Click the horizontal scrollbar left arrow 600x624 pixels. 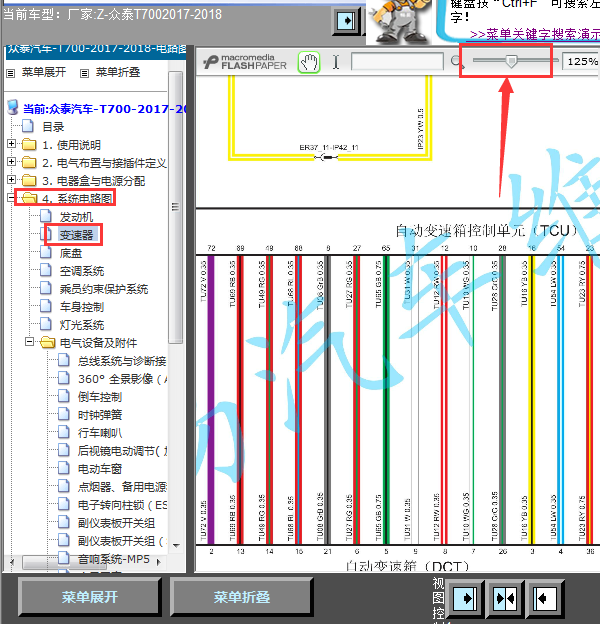pyautogui.click(x=12, y=562)
